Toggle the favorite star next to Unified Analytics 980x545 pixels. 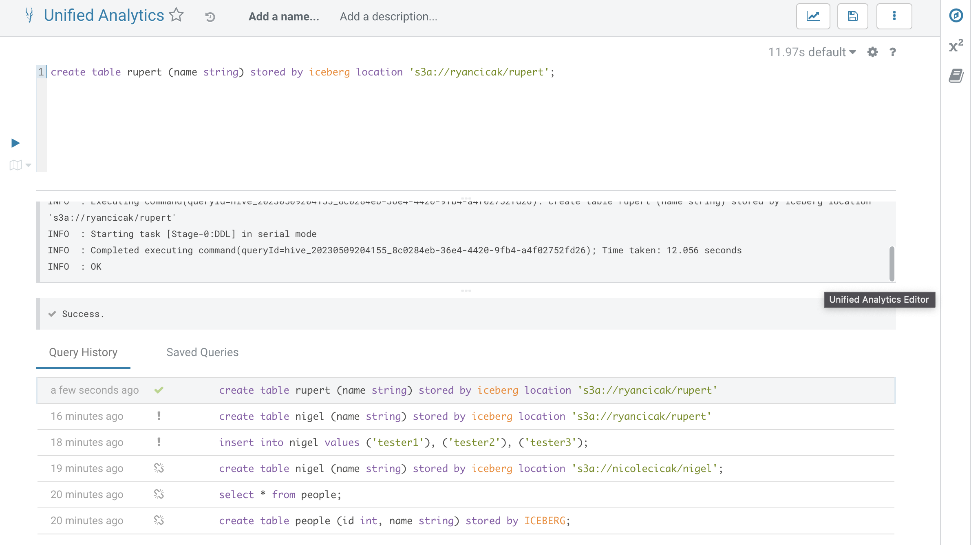tap(176, 15)
